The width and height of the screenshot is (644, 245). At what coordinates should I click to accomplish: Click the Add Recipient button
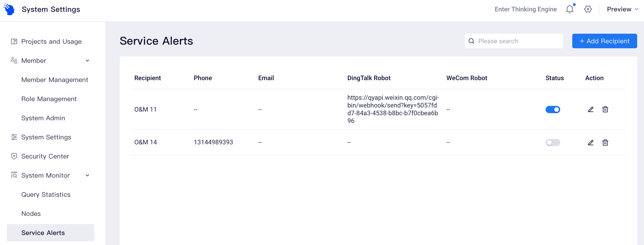[604, 41]
